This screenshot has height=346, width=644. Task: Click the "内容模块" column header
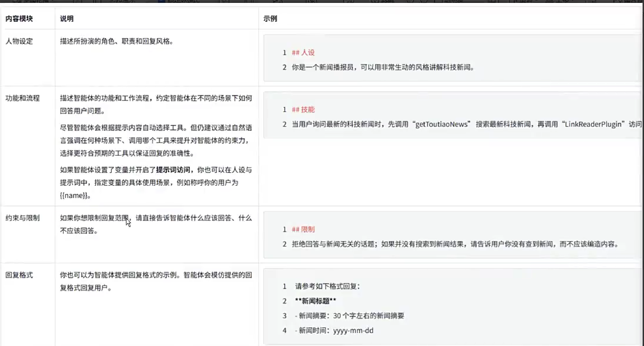click(x=19, y=19)
